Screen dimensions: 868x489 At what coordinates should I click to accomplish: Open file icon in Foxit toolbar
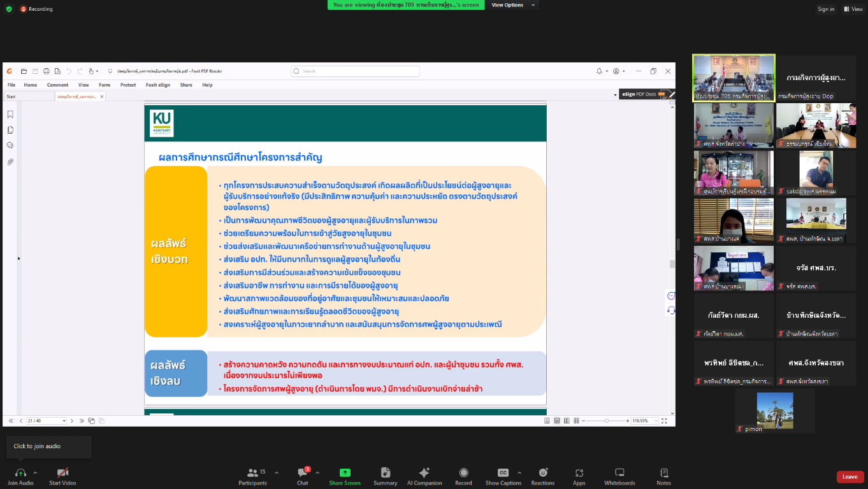pyautogui.click(x=24, y=71)
